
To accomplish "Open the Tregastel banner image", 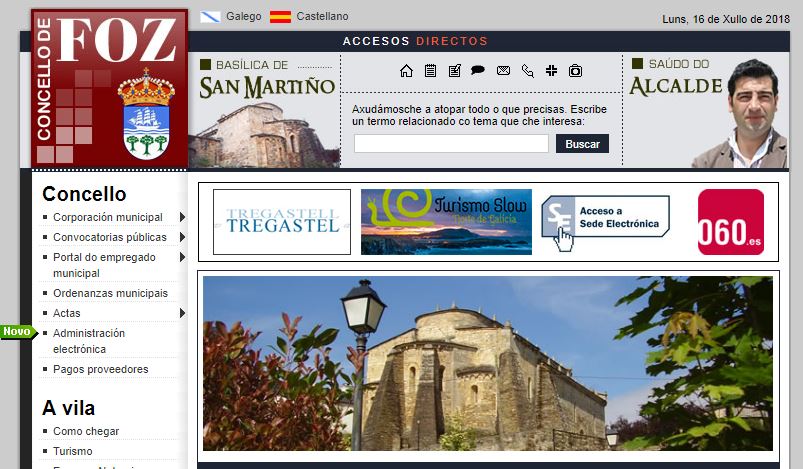I will (282, 222).
